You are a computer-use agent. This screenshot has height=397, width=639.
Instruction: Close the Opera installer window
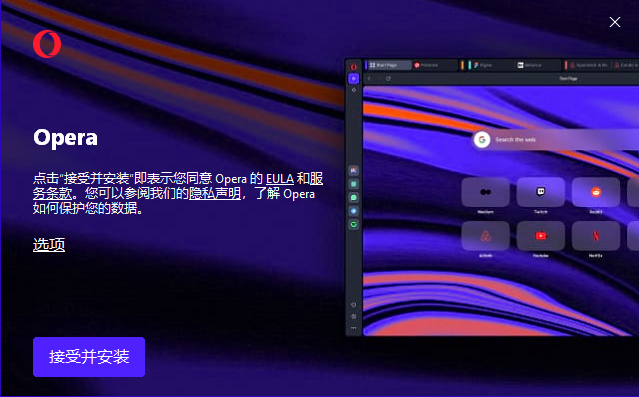[x=615, y=22]
